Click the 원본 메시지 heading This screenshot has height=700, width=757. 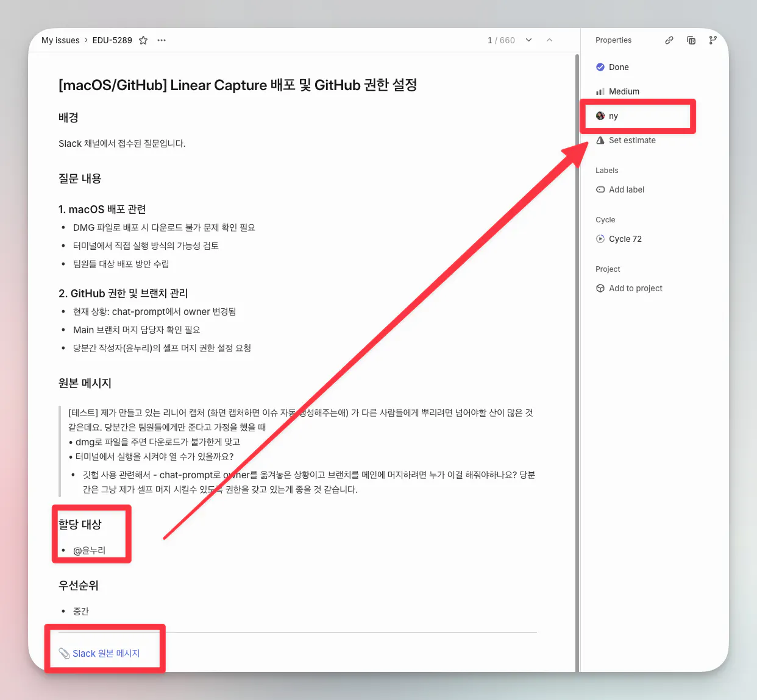pos(85,383)
